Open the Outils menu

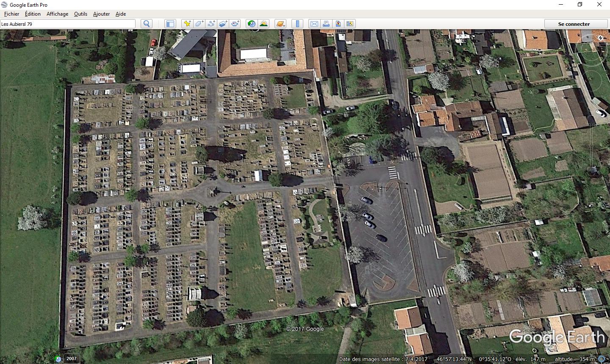[80, 14]
